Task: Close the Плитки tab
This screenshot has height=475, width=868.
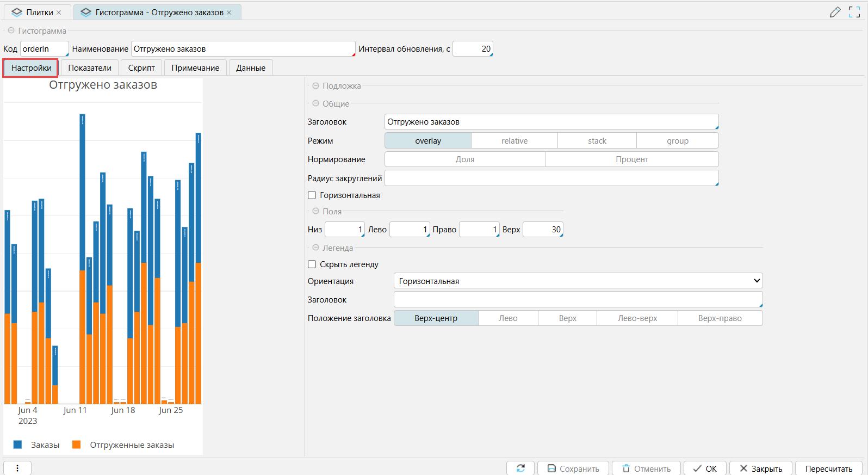Action: 59,13
